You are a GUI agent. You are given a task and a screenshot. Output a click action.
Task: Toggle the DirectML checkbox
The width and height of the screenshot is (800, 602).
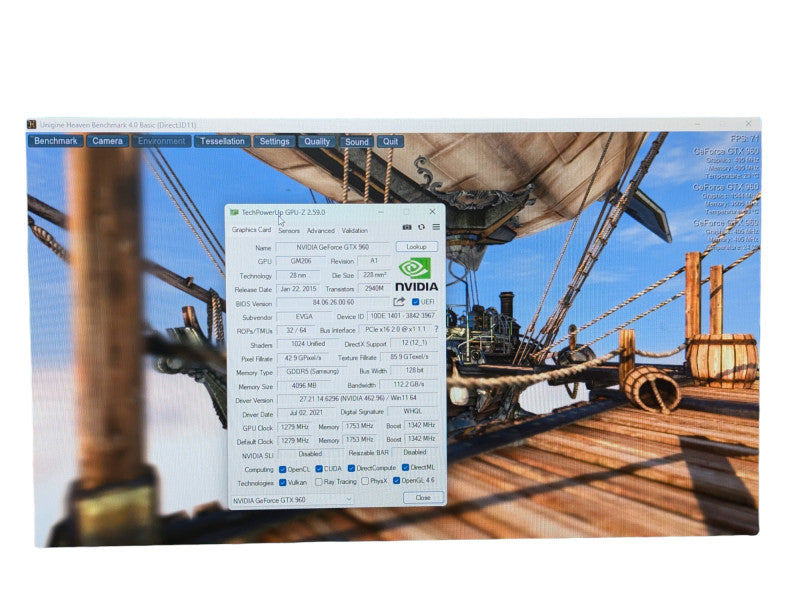coord(406,467)
